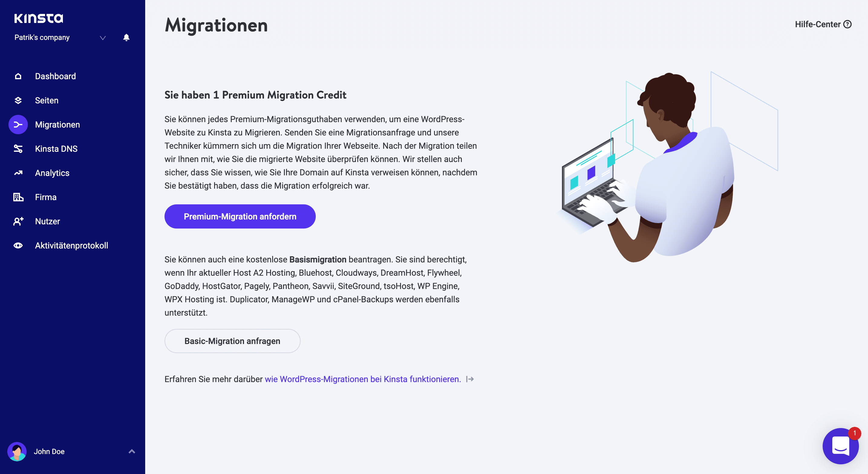Select the Migrationen menu item
This screenshot has height=474, width=868.
coord(58,124)
